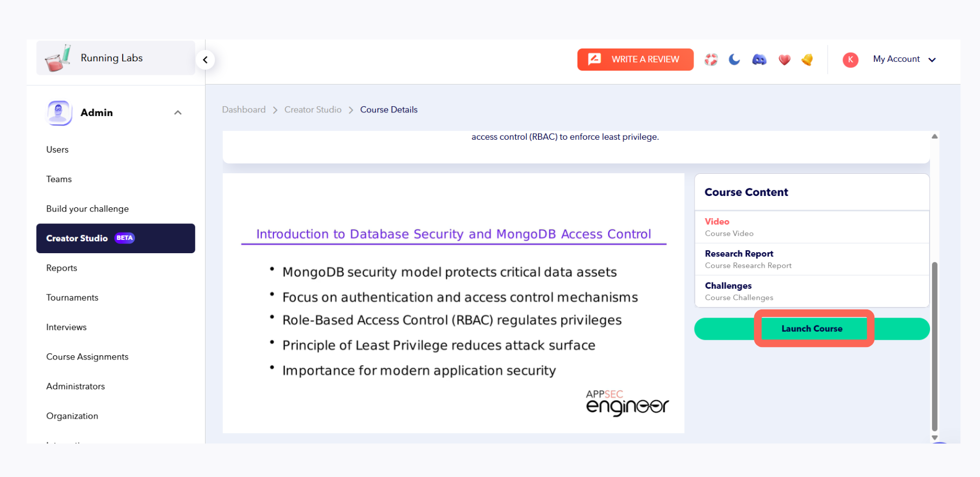Screen dimensions: 980x477
Task: Click the review speech-bubble icon
Action: pyautogui.click(x=595, y=59)
